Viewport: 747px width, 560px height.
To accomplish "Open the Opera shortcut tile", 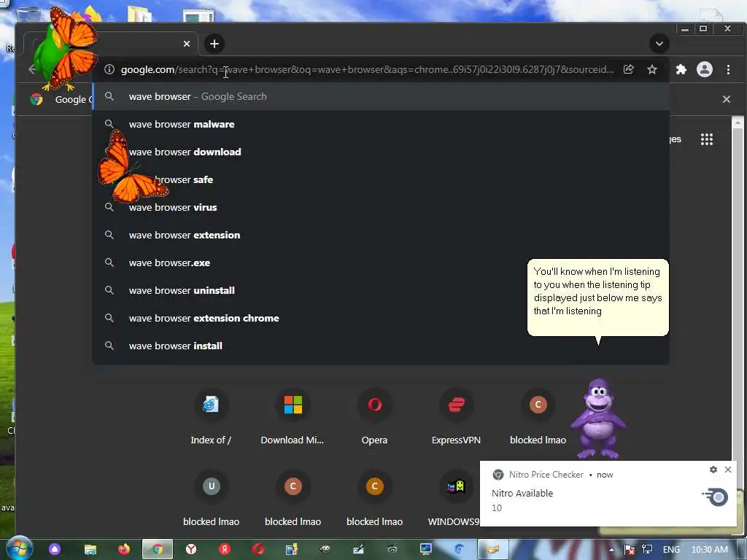I will tap(374, 417).
